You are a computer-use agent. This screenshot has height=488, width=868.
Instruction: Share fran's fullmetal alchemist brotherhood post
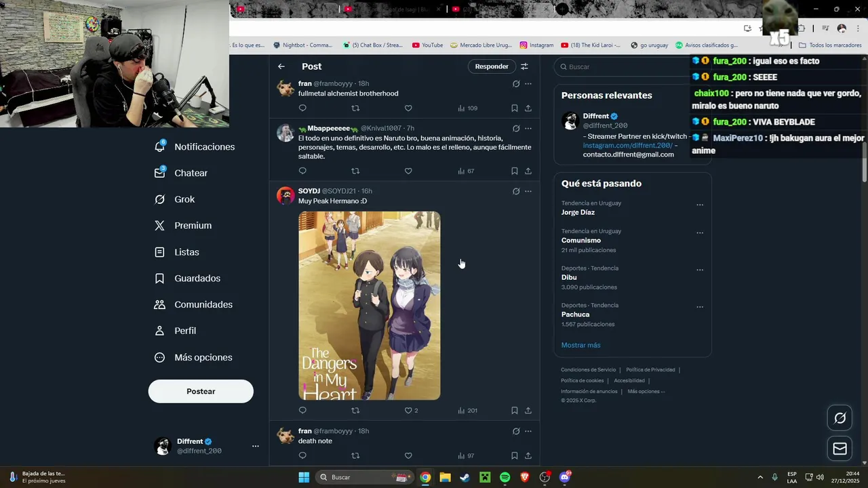click(528, 108)
